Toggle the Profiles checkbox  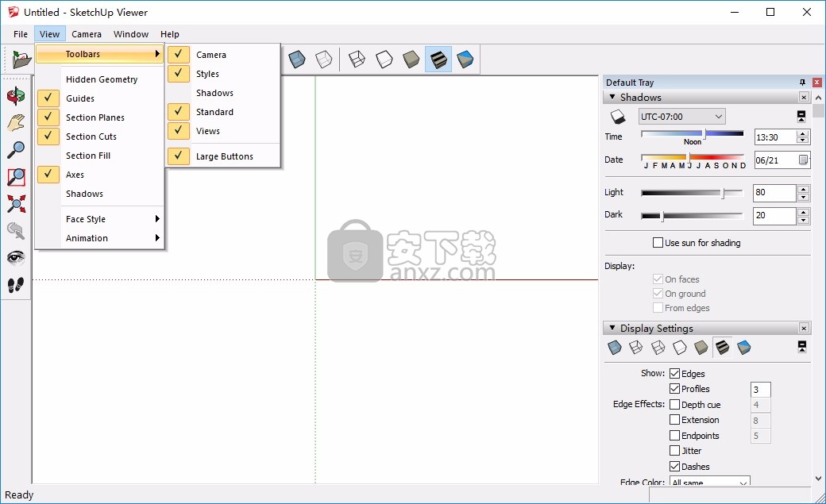(674, 389)
